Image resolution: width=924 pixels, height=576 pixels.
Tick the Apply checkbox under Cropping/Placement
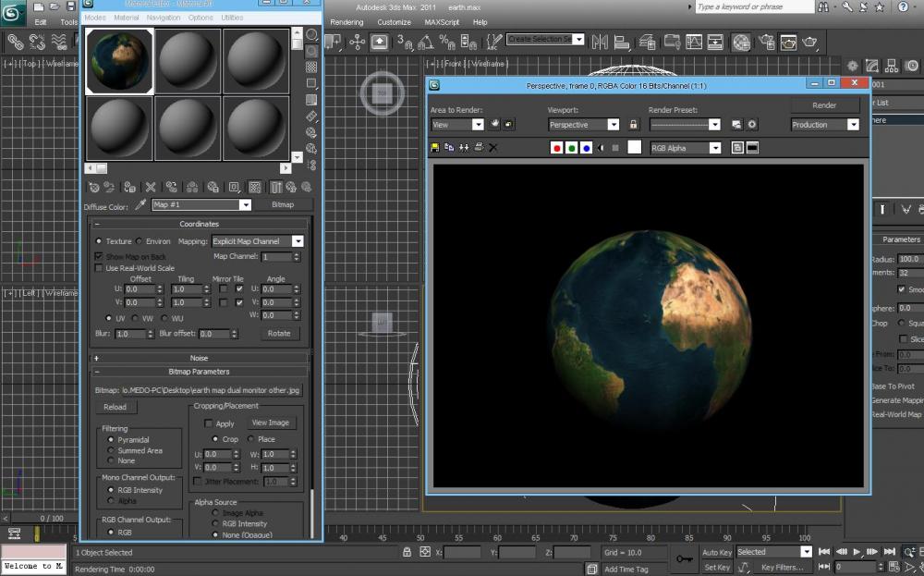[x=208, y=423]
